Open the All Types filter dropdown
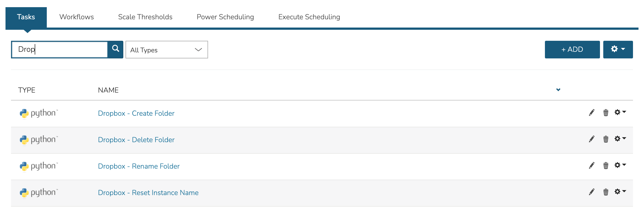 point(167,50)
